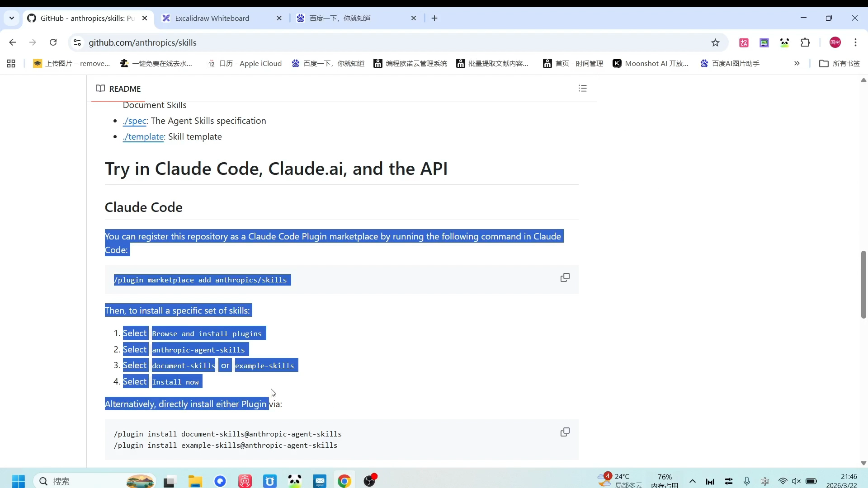Open the browser Extensions puzzle icon
Screen dimensions: 868x488
(x=805, y=42)
